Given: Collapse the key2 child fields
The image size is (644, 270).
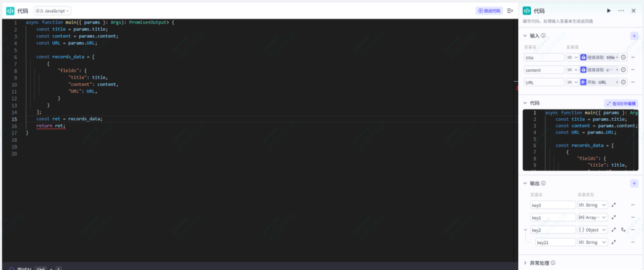Looking at the screenshot, I should pyautogui.click(x=525, y=230).
